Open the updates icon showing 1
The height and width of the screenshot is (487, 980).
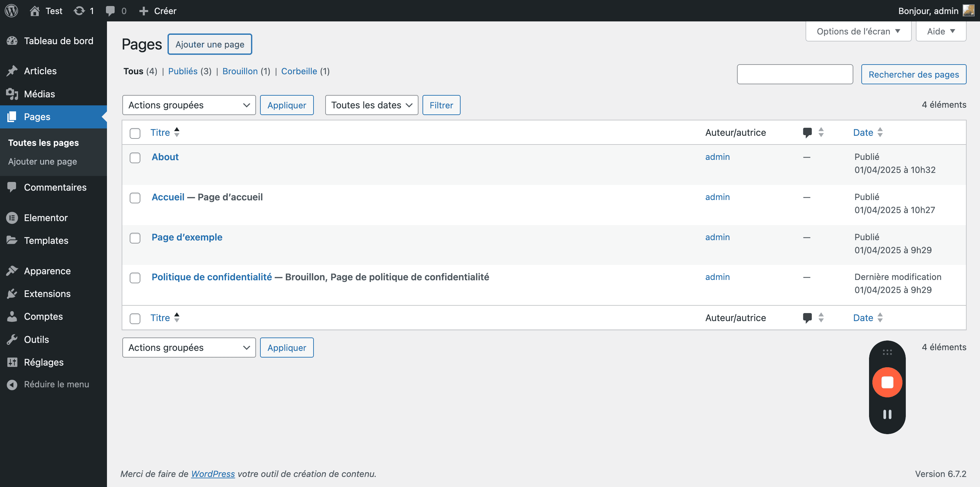pos(79,11)
